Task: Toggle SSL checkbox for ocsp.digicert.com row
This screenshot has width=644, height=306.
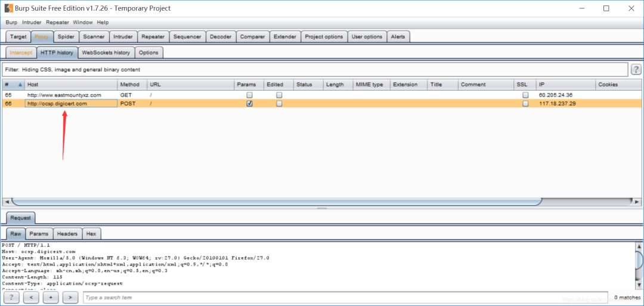Action: point(525,104)
